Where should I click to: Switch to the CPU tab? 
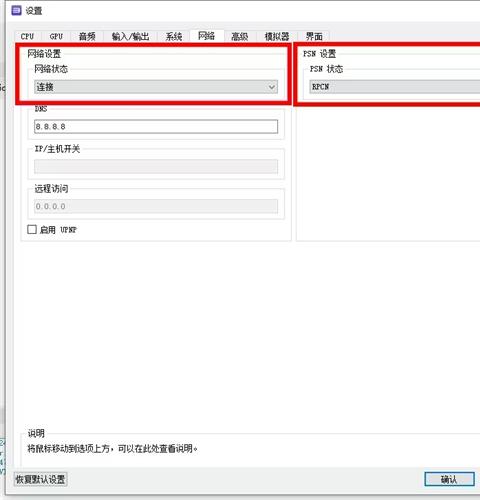pyautogui.click(x=28, y=36)
